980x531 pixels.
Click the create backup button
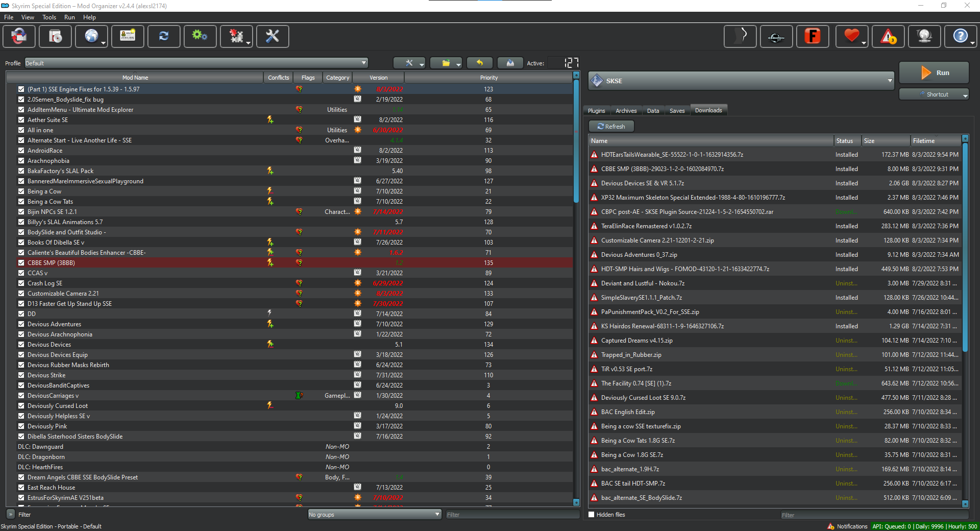tap(510, 63)
